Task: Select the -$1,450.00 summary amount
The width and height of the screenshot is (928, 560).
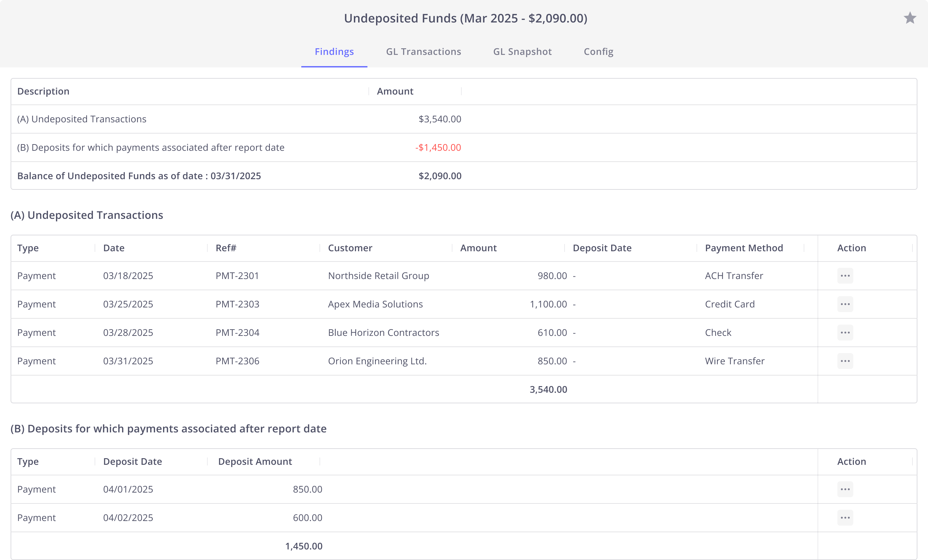Action: click(x=438, y=147)
